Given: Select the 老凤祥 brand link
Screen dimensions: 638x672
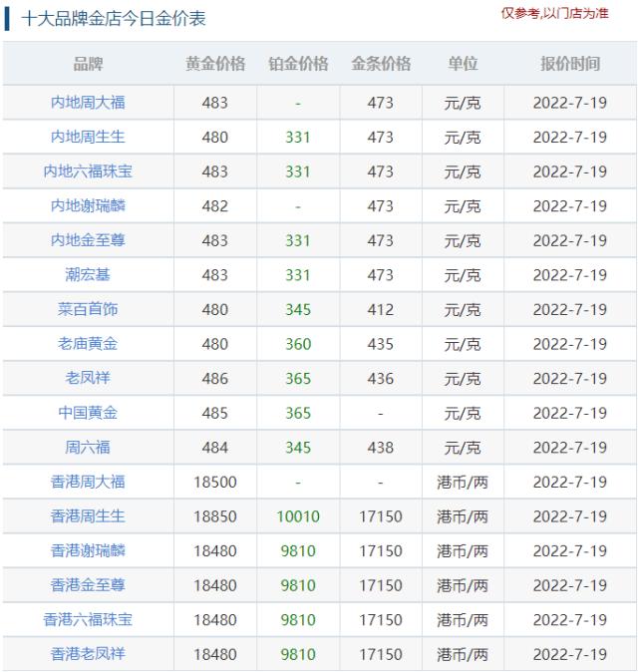Looking at the screenshot, I should pyautogui.click(x=88, y=379).
